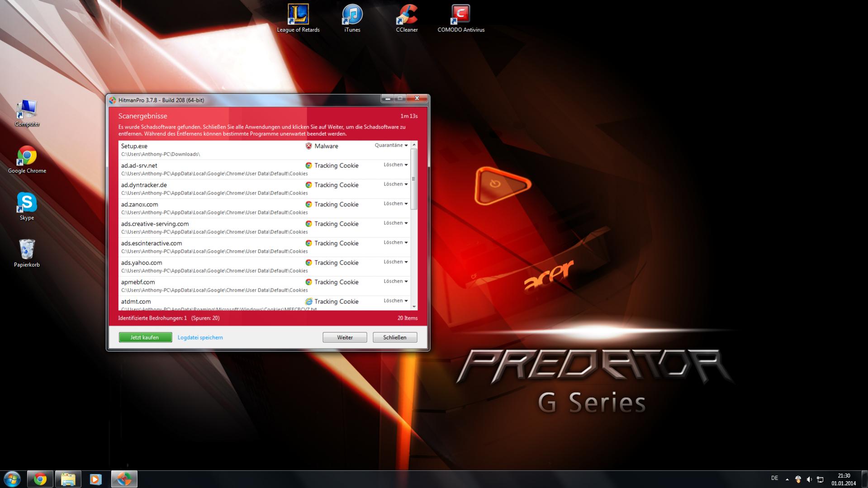Click Chrome icon beside ad.dyntracker.de cookie

[x=308, y=185]
